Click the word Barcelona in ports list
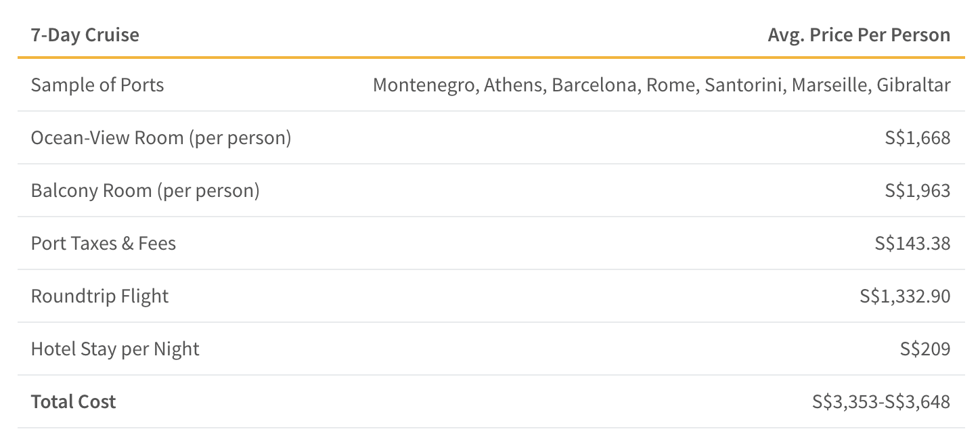The width and height of the screenshot is (980, 444). point(594,85)
